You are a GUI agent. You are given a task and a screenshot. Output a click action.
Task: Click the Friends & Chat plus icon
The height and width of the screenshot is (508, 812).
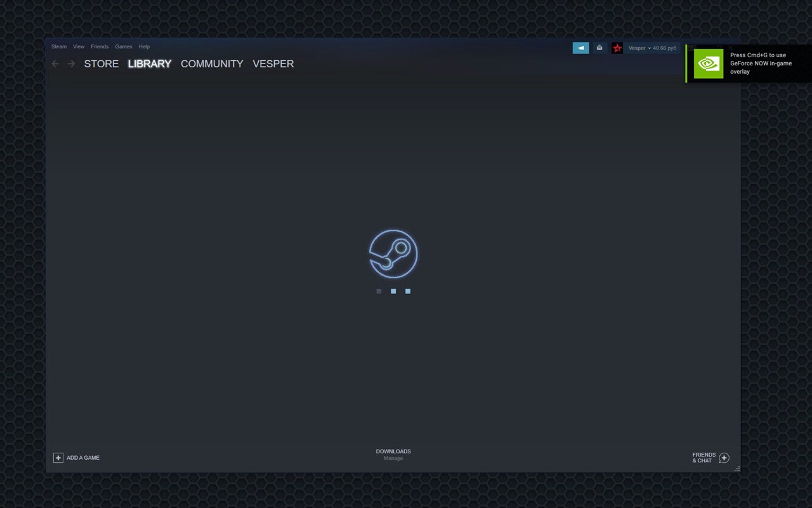click(x=724, y=458)
